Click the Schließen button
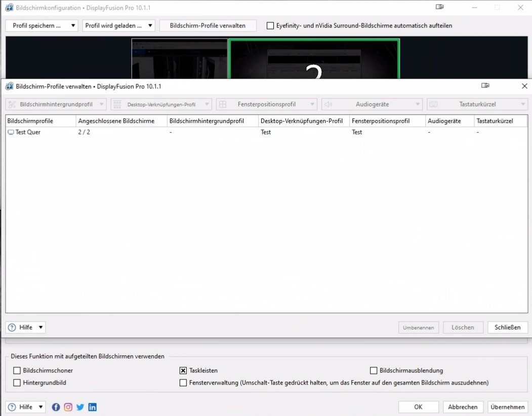 point(508,327)
